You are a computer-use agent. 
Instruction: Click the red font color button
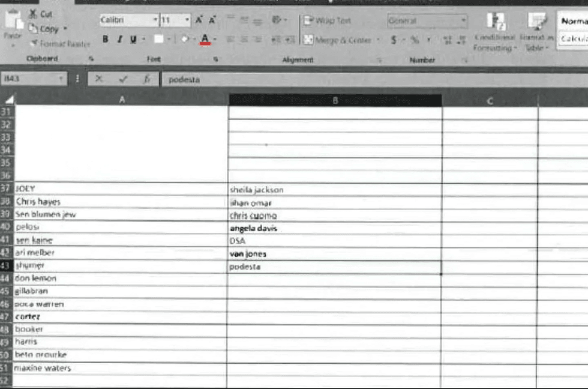point(205,40)
